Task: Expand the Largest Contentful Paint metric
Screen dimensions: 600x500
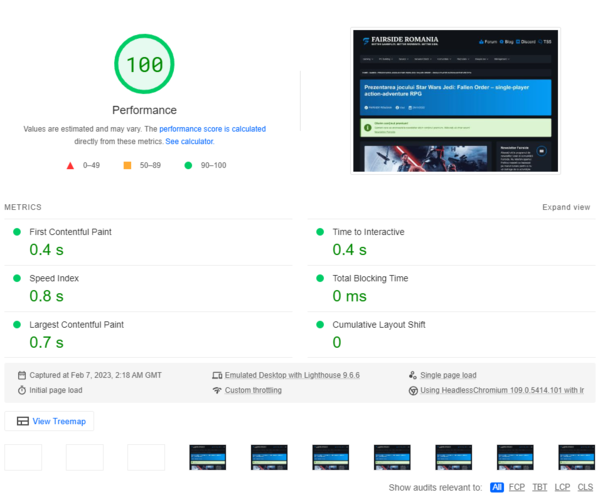Action: (x=148, y=335)
